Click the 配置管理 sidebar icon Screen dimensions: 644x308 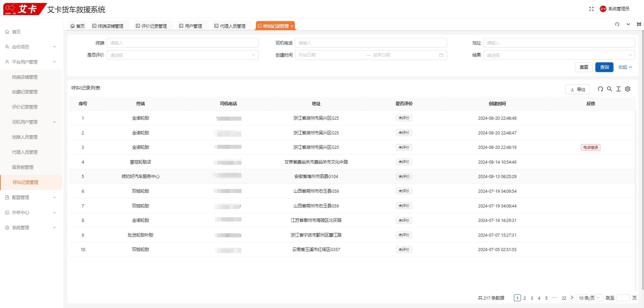pyautogui.click(x=7, y=198)
